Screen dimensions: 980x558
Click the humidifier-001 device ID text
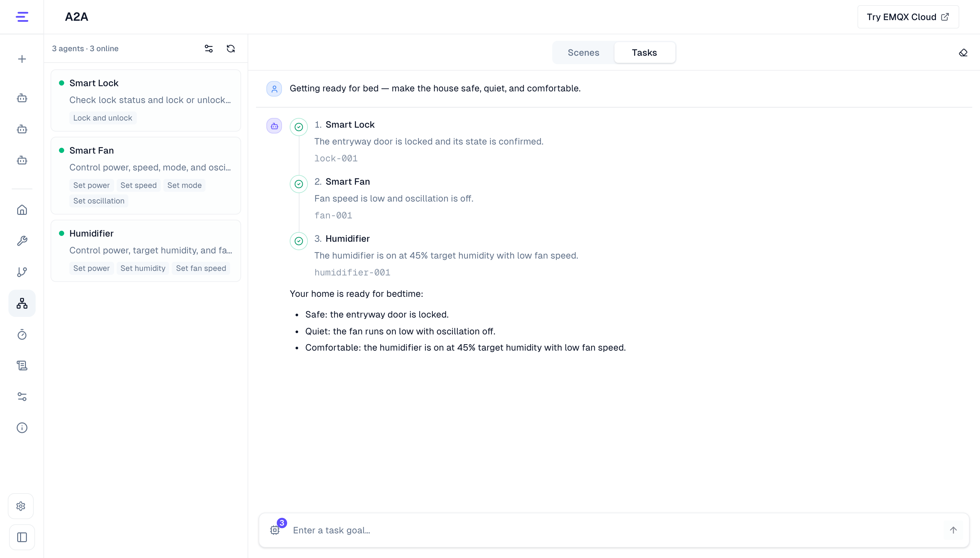click(x=352, y=273)
